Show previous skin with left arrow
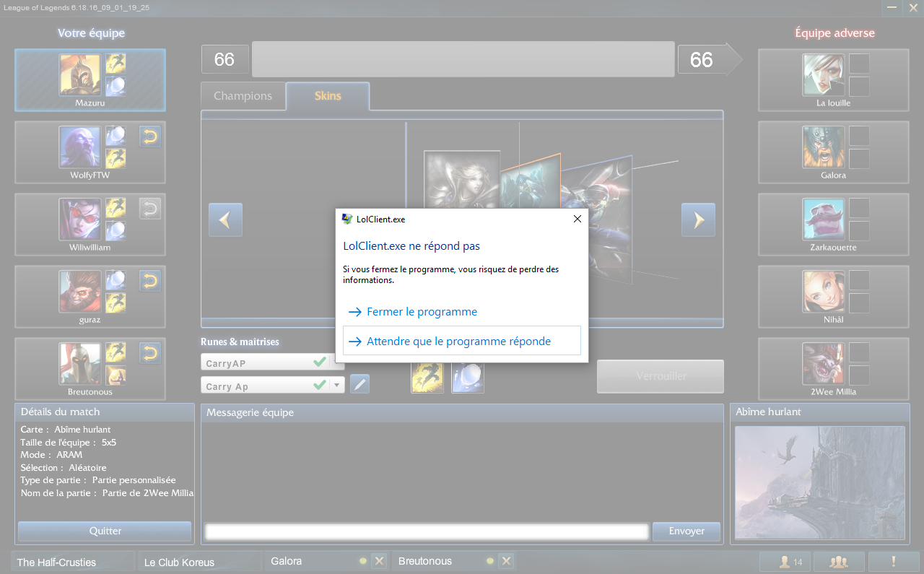Viewport: 924px width, 574px height. click(x=225, y=220)
